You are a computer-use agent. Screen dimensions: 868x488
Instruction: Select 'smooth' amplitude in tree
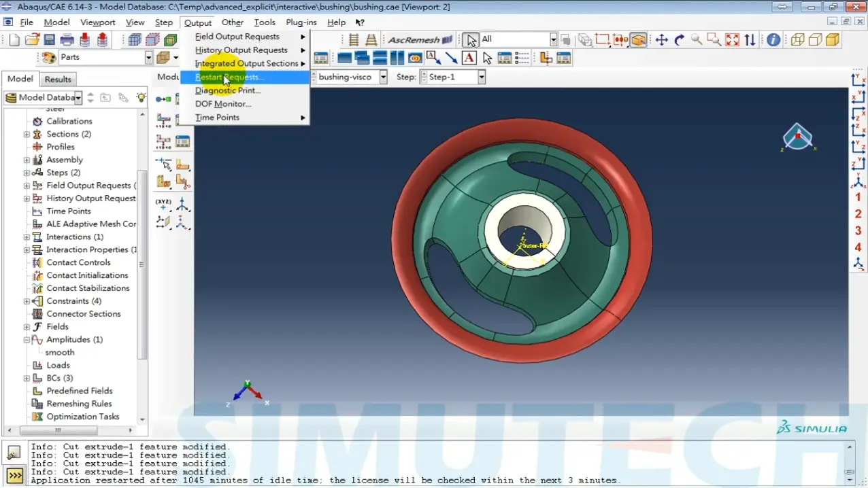tap(60, 353)
